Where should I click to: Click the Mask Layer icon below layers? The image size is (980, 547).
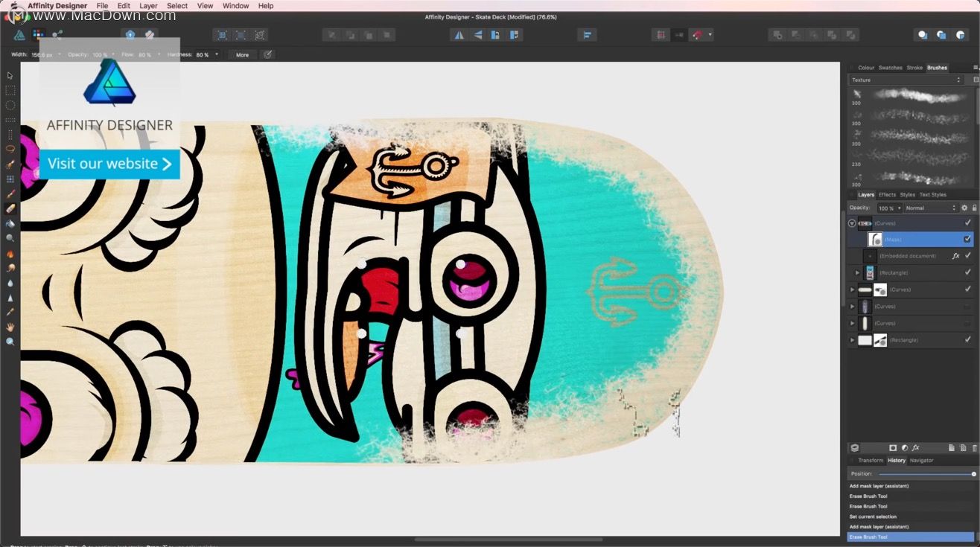tap(892, 448)
